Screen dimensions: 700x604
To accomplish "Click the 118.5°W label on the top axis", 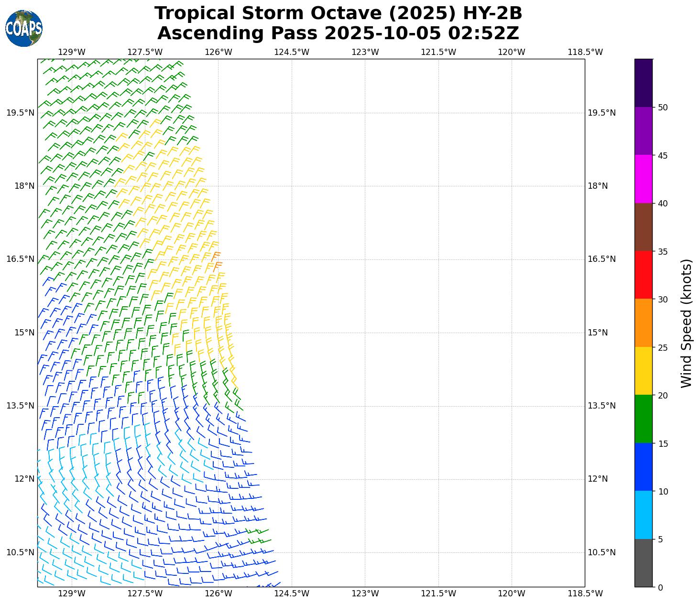I will (x=585, y=52).
